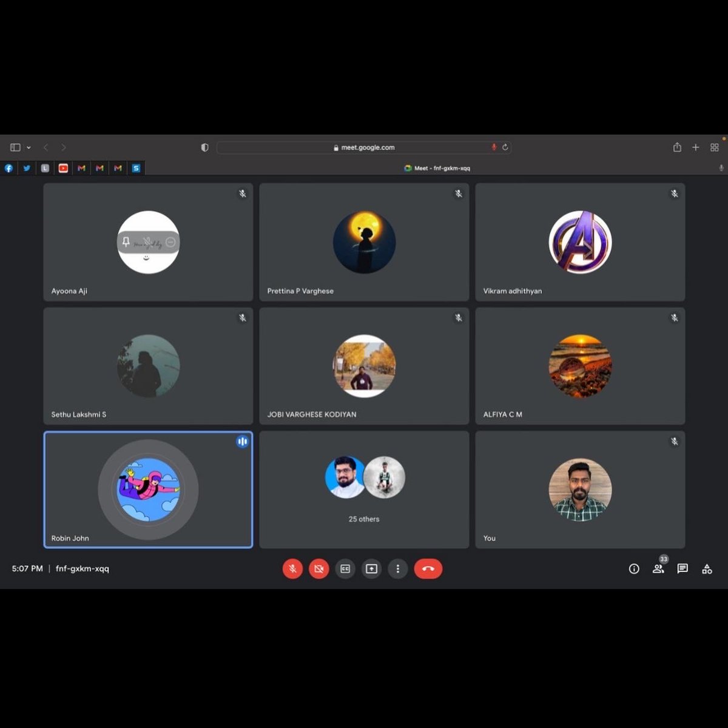Select Sethu Lakshmi S's silhouette avatar

click(x=148, y=366)
